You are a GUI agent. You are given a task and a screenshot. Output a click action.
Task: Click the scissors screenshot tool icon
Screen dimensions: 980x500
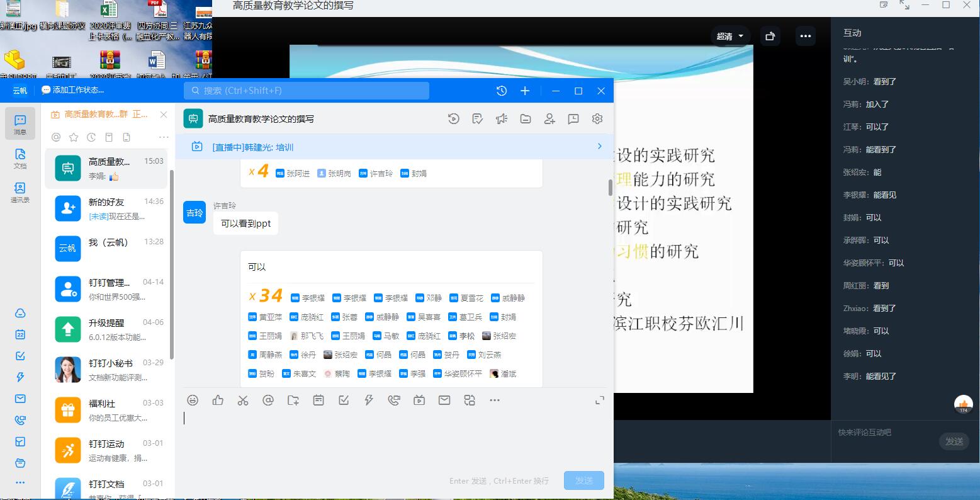tap(243, 400)
